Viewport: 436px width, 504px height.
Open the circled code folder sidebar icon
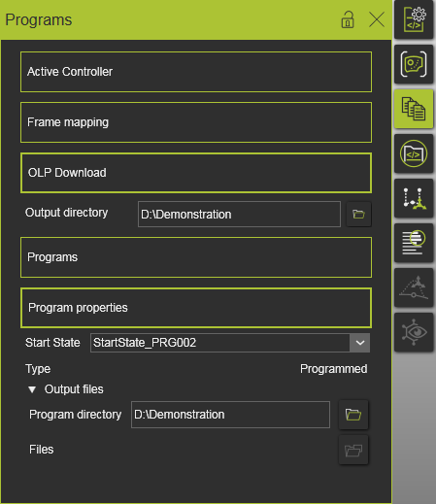click(414, 153)
